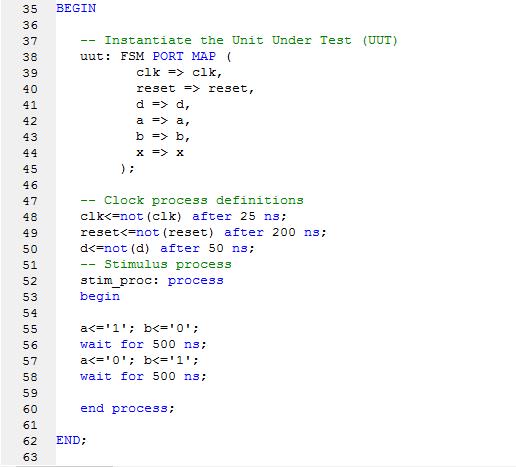This screenshot has height=467, width=516.
Task: Click the 'Instantiate the Unit Under Test (UUT)' comment
Action: (239, 40)
